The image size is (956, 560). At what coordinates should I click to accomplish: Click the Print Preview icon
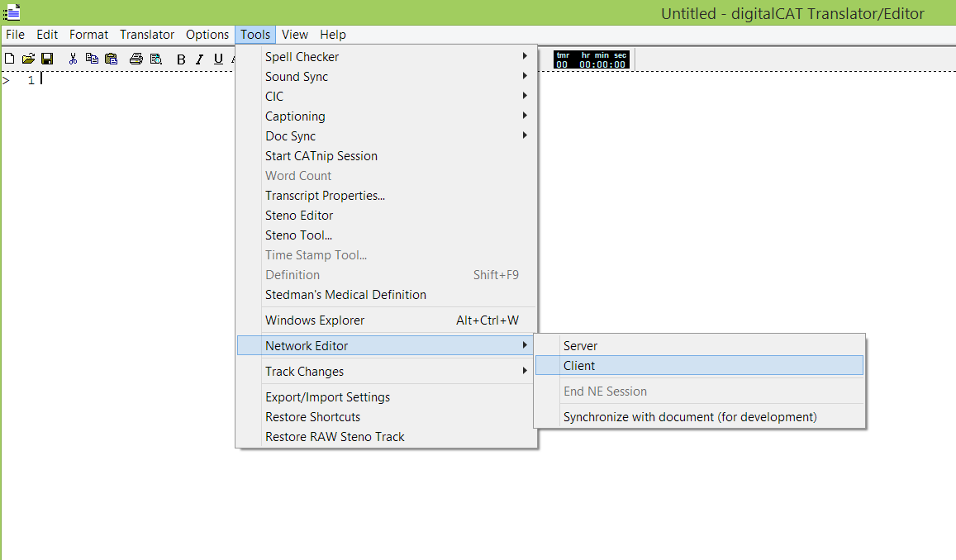pyautogui.click(x=155, y=59)
